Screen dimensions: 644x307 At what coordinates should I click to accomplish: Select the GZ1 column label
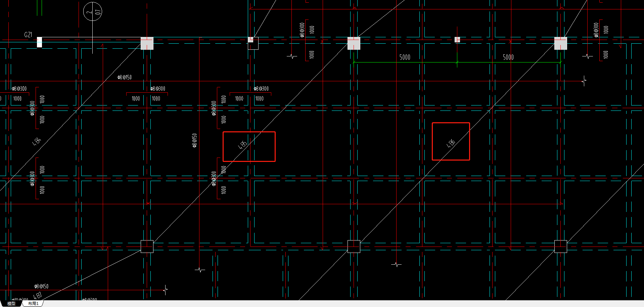click(x=28, y=35)
